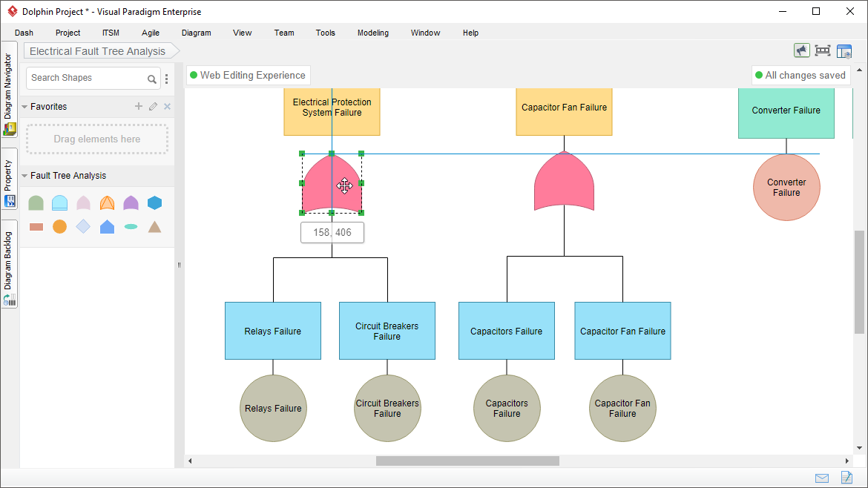Image resolution: width=868 pixels, height=488 pixels.
Task: Open the Diagram menu
Action: 196,33
